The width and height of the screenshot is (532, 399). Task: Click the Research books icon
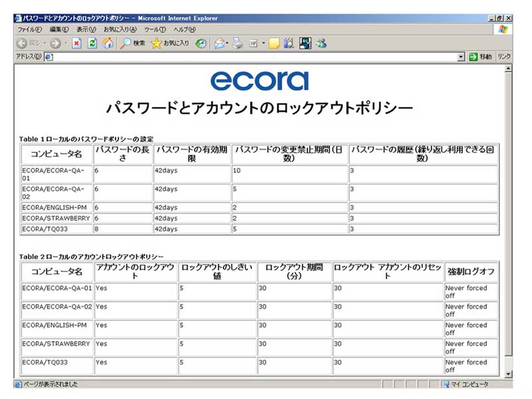289,43
